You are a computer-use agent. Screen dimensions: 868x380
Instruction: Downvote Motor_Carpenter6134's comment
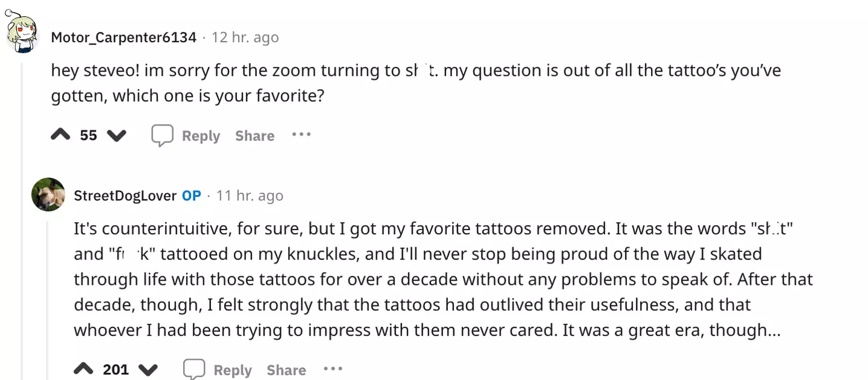pyautogui.click(x=116, y=135)
